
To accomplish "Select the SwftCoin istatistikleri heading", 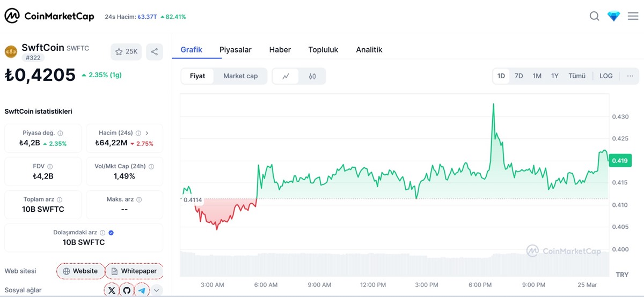I will (x=38, y=112).
